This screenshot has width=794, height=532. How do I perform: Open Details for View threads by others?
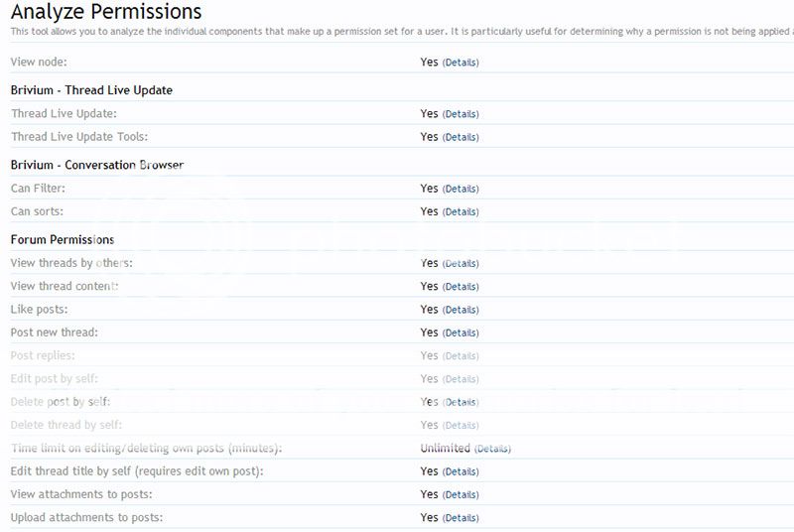[x=461, y=264]
